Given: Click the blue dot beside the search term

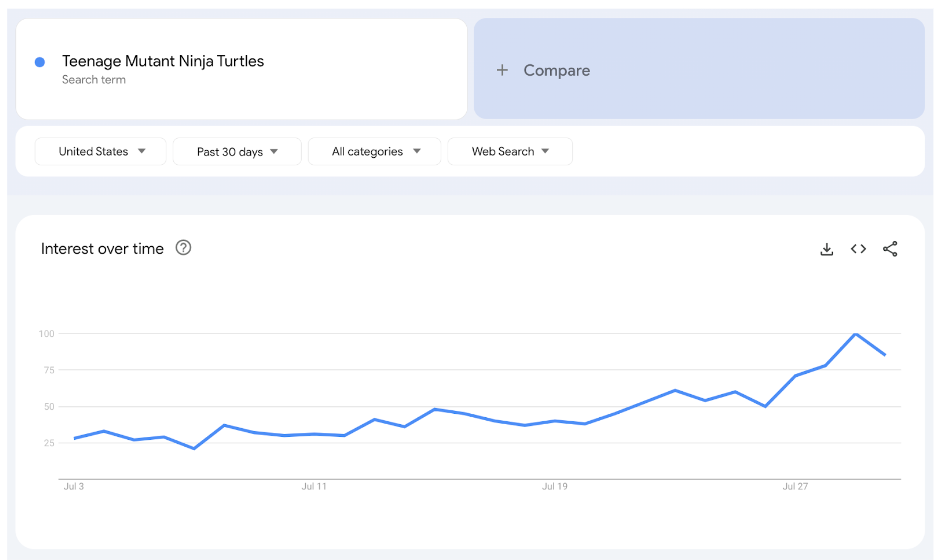Looking at the screenshot, I should coord(40,62).
